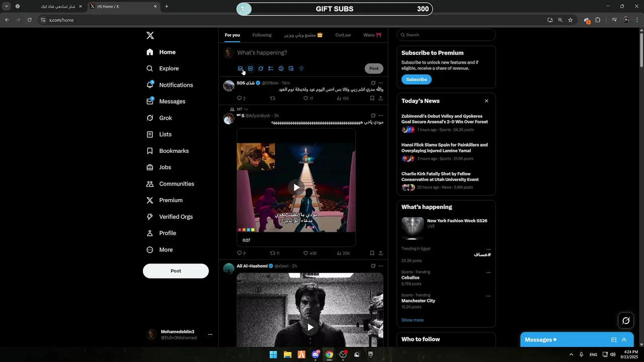644x362 pixels.
Task: Bookmark the @AllydrAlydr video post
Action: (x=372, y=253)
